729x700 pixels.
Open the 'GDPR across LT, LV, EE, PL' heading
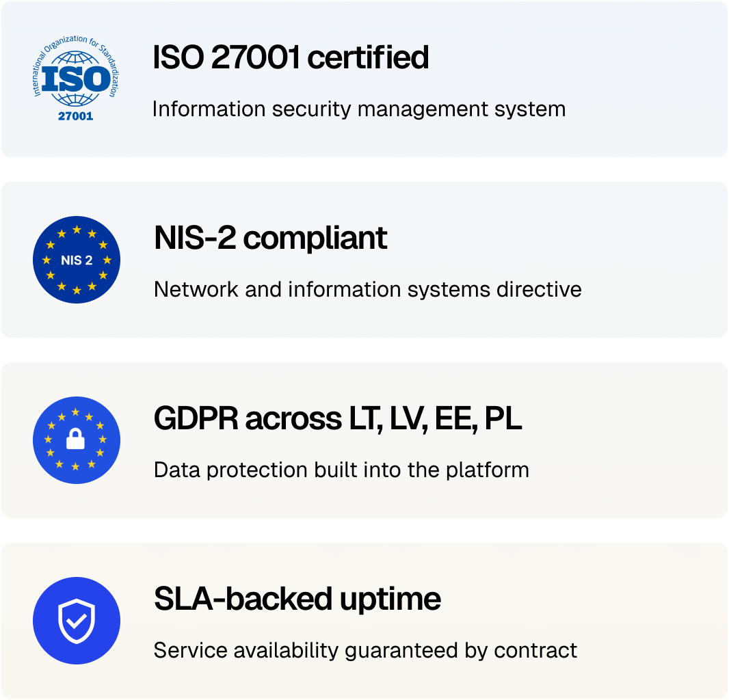[338, 418]
